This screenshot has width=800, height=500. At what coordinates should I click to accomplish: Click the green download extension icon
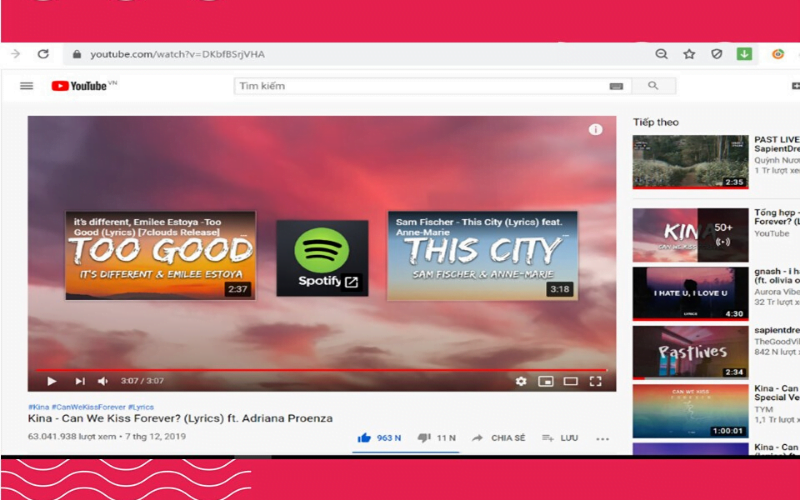[744, 54]
